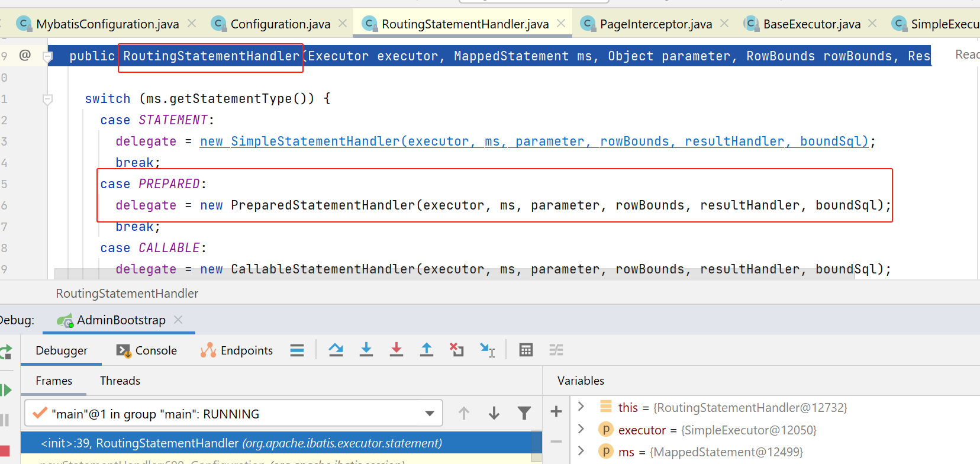
Task: Click Show Execution Point icon
Action: pyautogui.click(x=297, y=350)
